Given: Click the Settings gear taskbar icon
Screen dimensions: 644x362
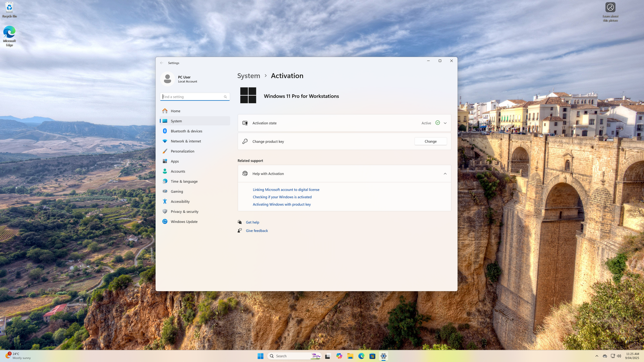Looking at the screenshot, I should point(384,356).
